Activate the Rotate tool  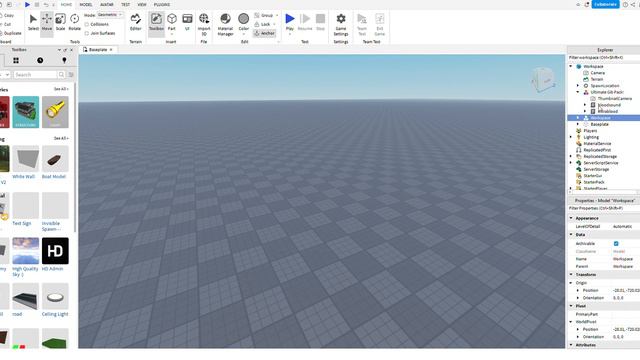click(x=74, y=22)
